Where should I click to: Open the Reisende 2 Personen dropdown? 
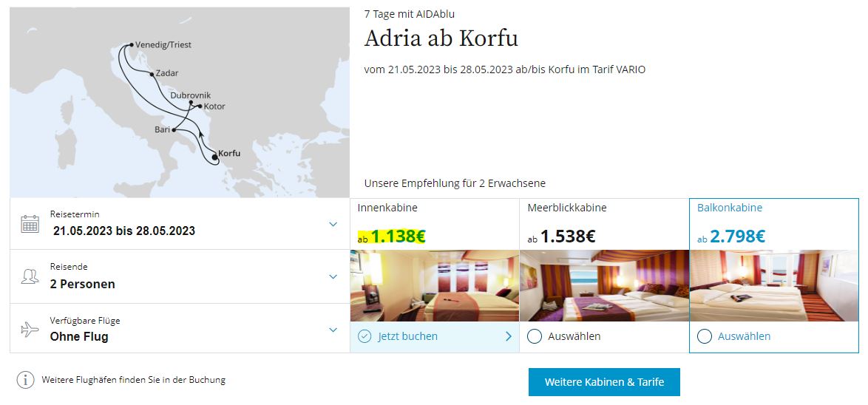180,276
